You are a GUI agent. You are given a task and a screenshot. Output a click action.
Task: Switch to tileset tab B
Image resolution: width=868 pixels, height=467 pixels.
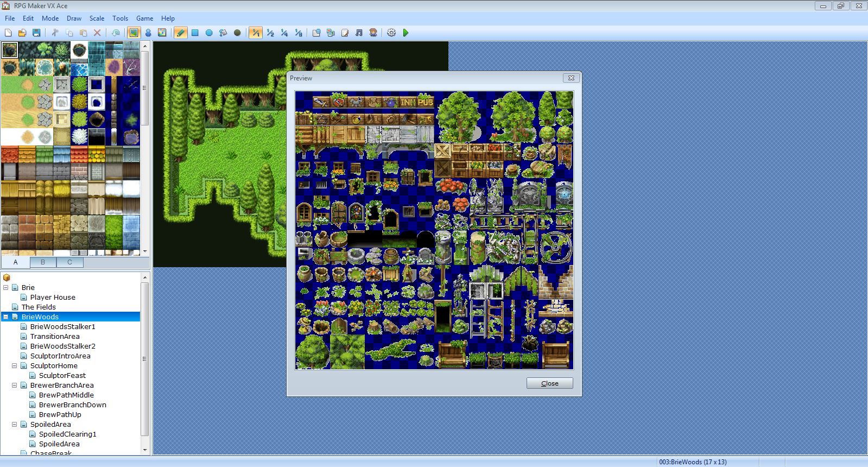tap(43, 262)
